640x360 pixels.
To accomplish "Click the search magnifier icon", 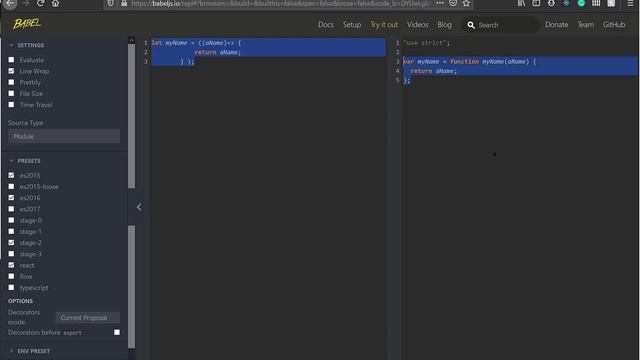I will point(471,25).
